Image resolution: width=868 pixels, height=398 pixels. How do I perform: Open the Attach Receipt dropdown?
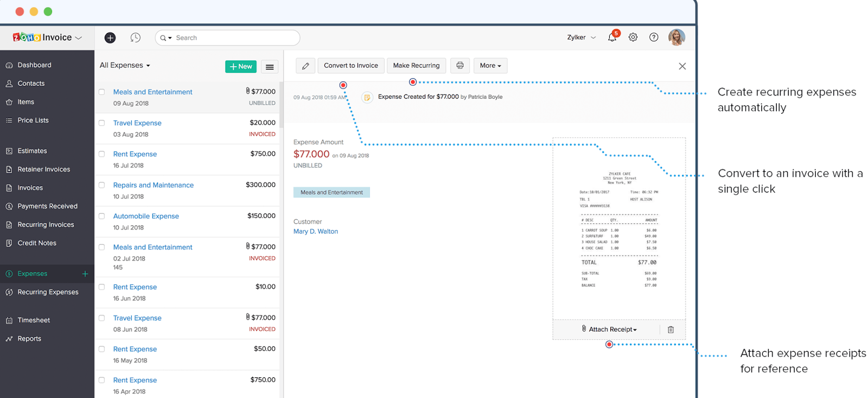click(x=609, y=329)
